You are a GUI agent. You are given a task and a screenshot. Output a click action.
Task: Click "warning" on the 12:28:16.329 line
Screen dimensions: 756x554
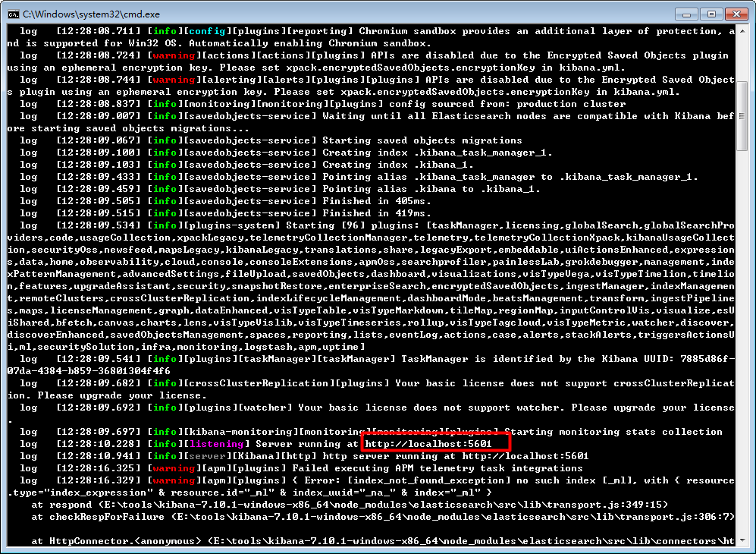174,480
